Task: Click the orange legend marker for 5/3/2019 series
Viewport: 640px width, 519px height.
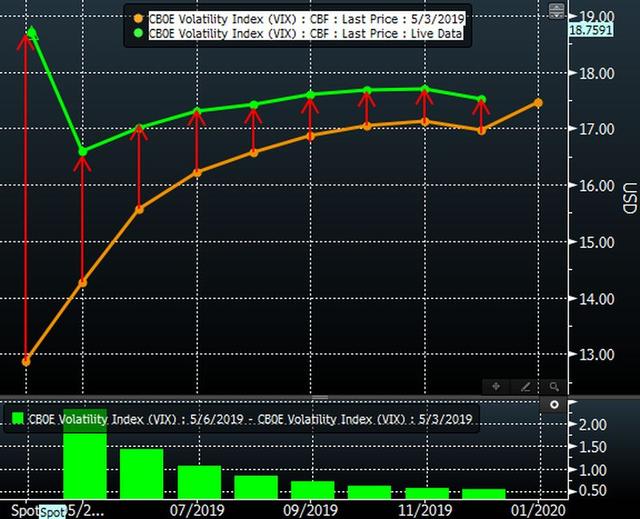Action: point(138,19)
